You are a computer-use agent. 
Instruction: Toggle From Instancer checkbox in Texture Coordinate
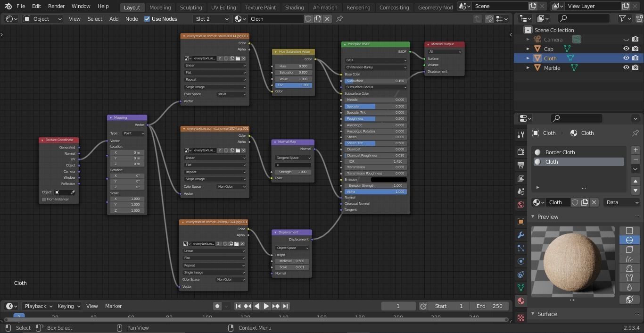point(44,199)
